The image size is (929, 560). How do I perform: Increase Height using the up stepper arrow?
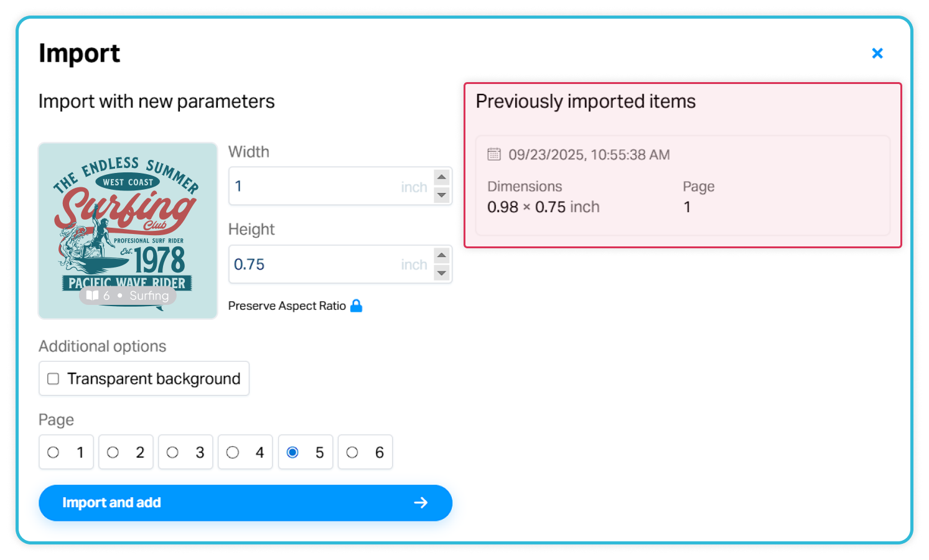coord(442,255)
